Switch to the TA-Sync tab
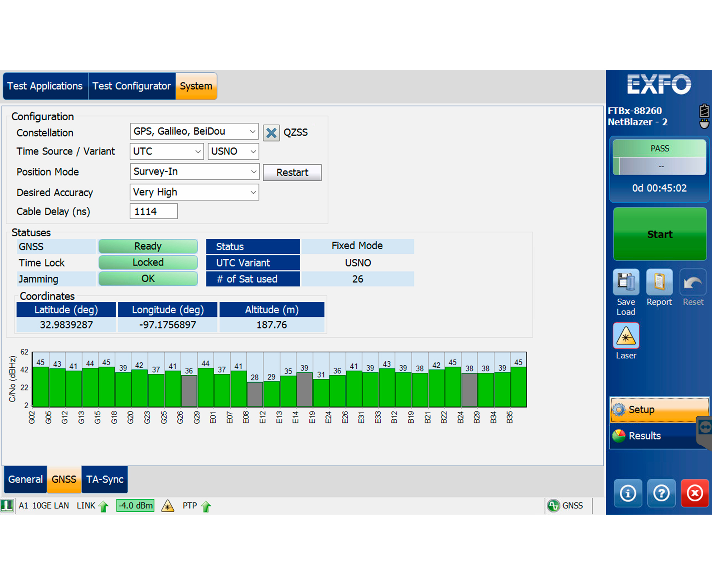The height and width of the screenshot is (588, 712). click(x=105, y=479)
